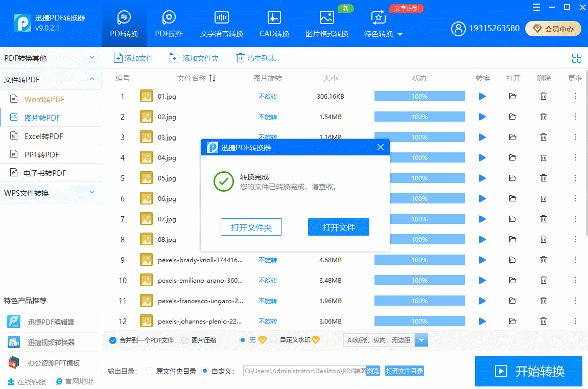This screenshot has height=389, width=588.
Task: Open 会员中心 button
Action: pyautogui.click(x=553, y=29)
